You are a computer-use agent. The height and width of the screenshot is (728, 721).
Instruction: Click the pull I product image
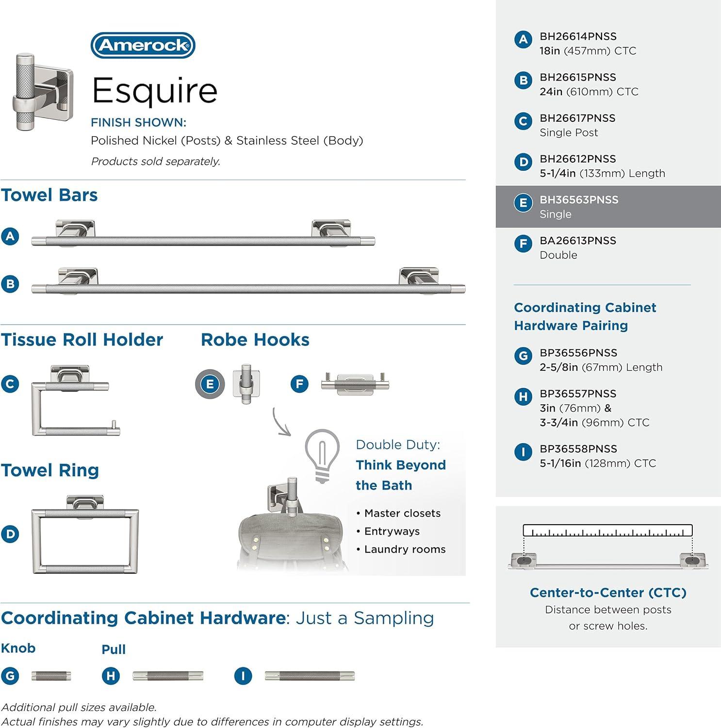pyautogui.click(x=310, y=676)
